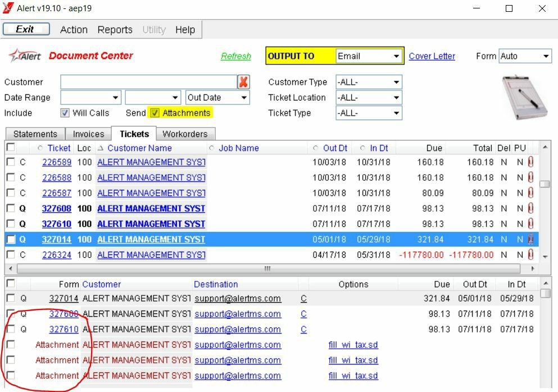Select the In Dt sort radio button

[362, 148]
